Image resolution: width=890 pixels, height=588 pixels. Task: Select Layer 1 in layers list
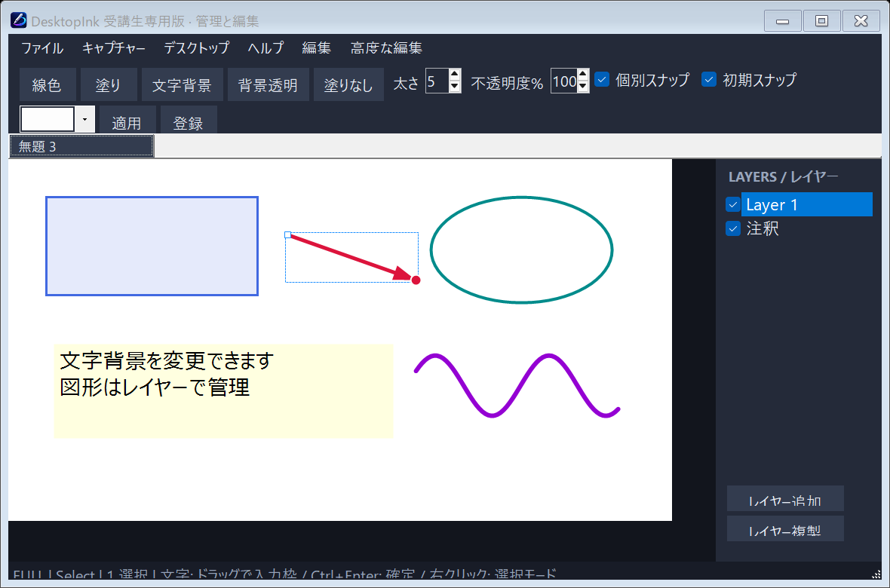click(806, 204)
